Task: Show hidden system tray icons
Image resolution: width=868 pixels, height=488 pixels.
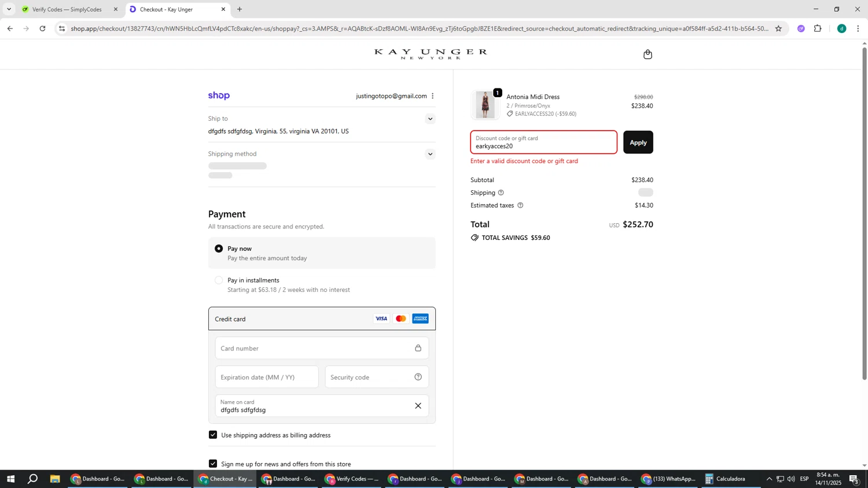Action: [x=769, y=479]
